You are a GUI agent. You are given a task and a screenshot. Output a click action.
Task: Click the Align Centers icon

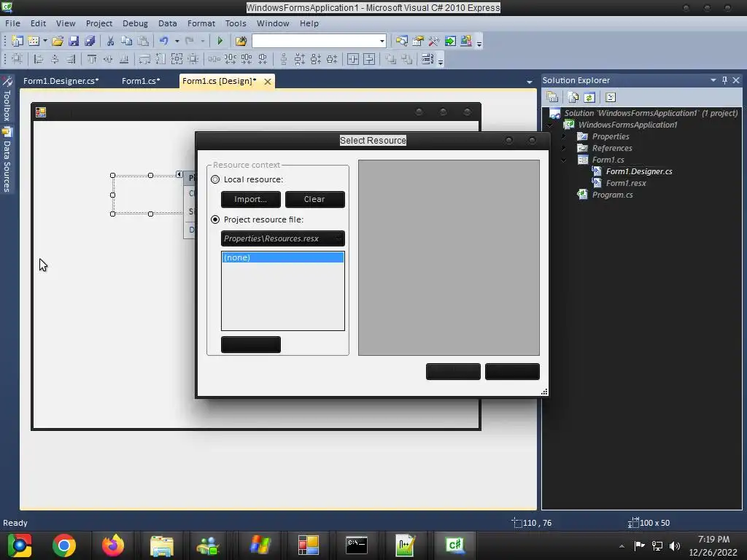55,59
